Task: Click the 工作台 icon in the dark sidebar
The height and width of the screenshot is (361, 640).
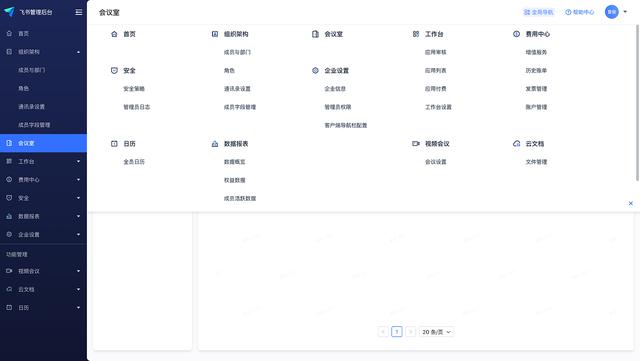Action: 9,161
